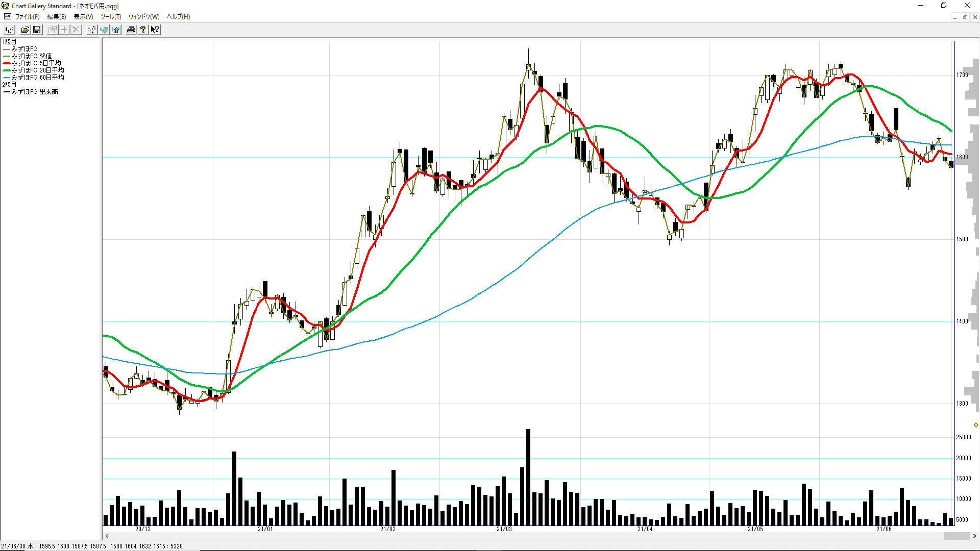Click the up-arrow chart toolbar icon
This screenshot has width=980, height=551.
point(116,30)
